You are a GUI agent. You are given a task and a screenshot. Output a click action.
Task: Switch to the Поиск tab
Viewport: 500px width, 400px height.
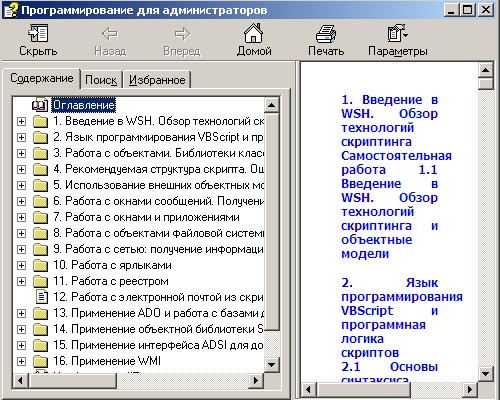point(101,80)
